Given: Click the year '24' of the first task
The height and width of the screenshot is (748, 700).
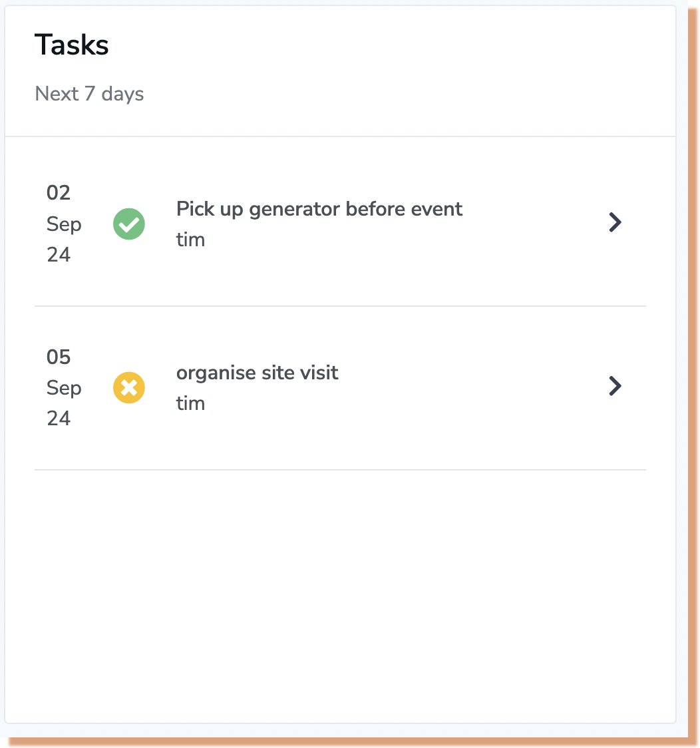Looking at the screenshot, I should point(58,255).
